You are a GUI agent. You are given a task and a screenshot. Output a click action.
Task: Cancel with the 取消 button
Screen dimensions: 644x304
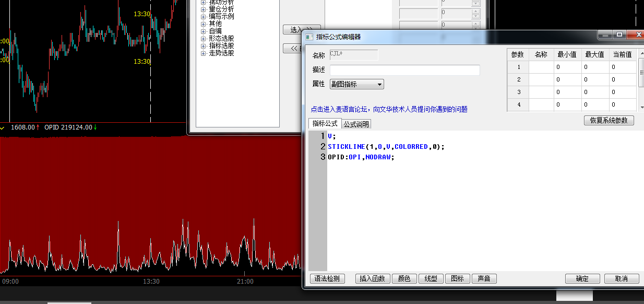point(622,279)
